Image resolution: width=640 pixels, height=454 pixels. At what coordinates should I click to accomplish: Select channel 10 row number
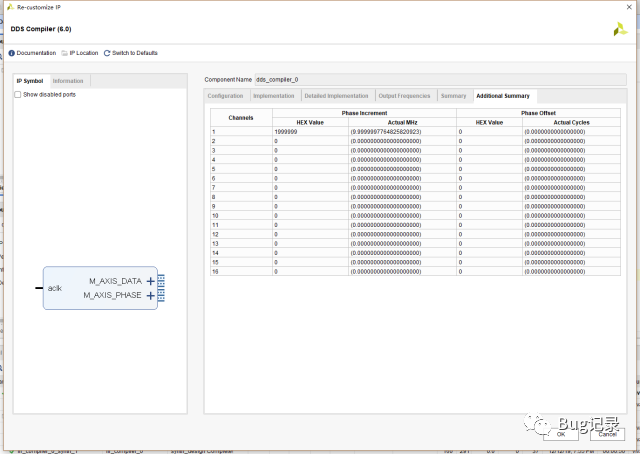[241, 216]
